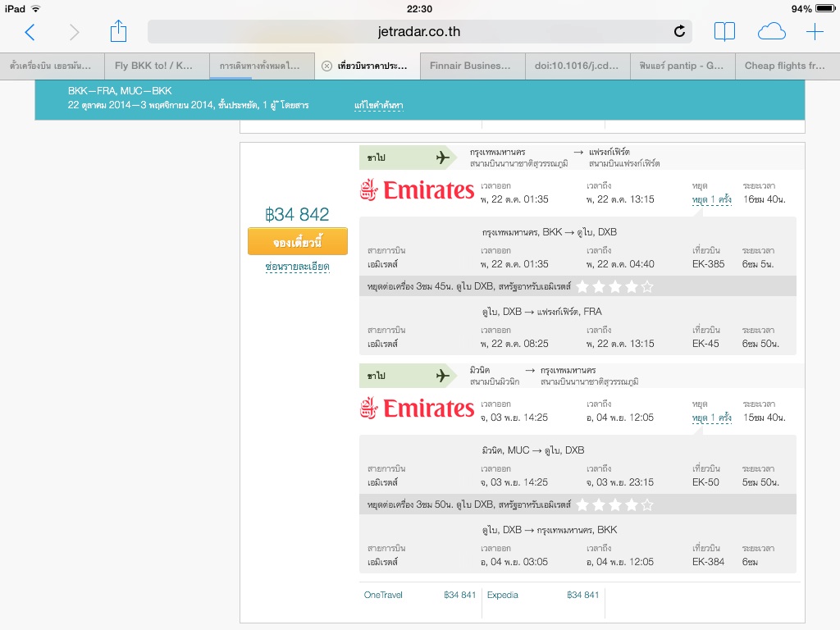This screenshot has width=840, height=630.
Task: Add a new tab with plus icon
Action: 815,32
